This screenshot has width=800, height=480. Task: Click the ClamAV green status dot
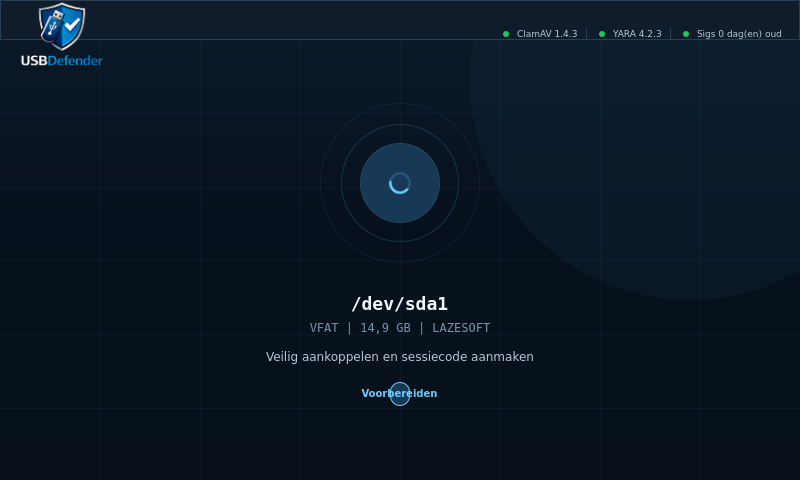pos(506,34)
